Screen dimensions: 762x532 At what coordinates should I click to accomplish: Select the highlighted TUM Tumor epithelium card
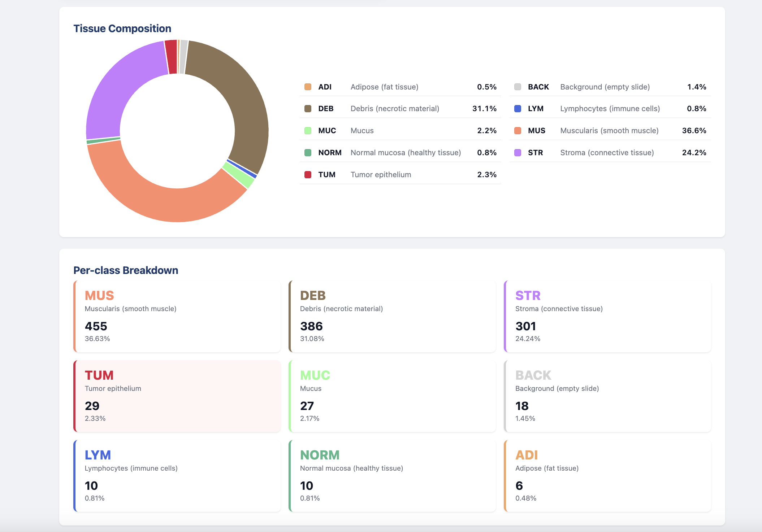[x=177, y=396]
